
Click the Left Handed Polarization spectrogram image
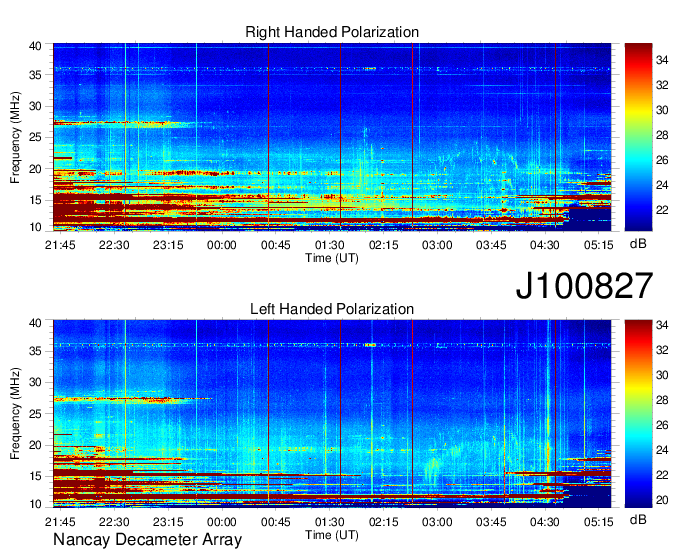tap(332, 414)
